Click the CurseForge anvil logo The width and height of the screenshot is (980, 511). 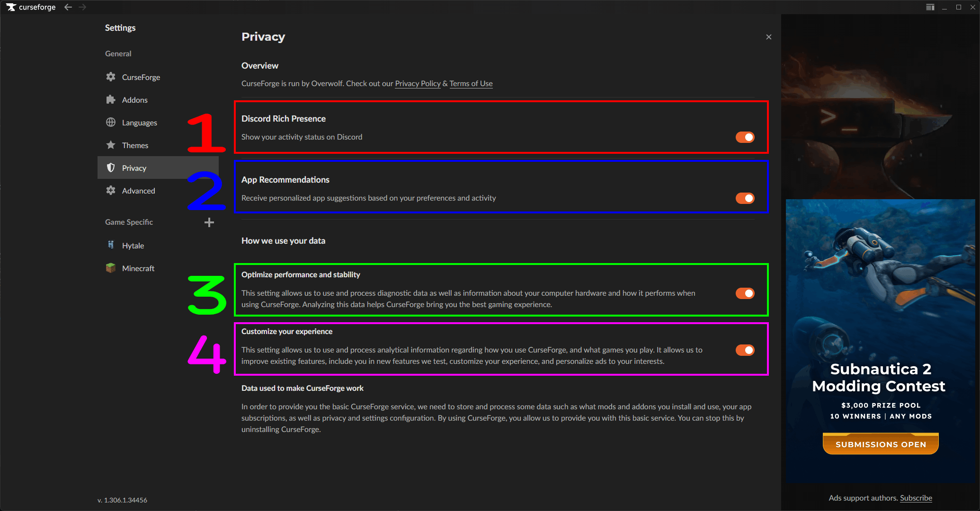coord(11,7)
